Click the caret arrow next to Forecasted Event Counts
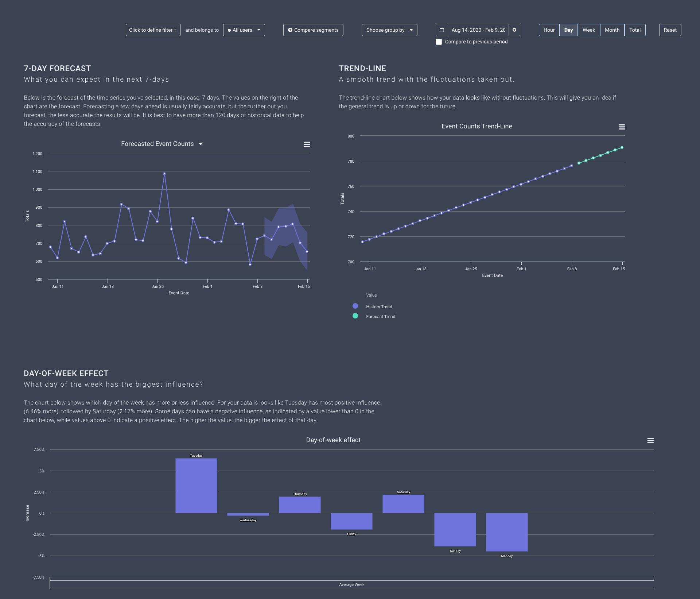700x599 pixels. point(201,144)
